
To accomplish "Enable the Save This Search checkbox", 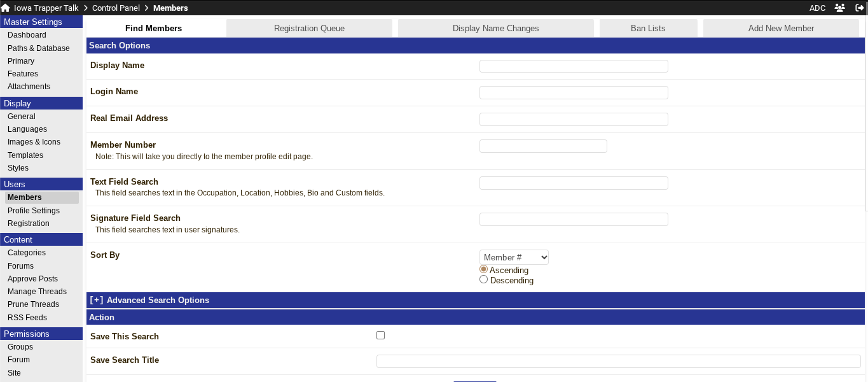I will coord(380,336).
